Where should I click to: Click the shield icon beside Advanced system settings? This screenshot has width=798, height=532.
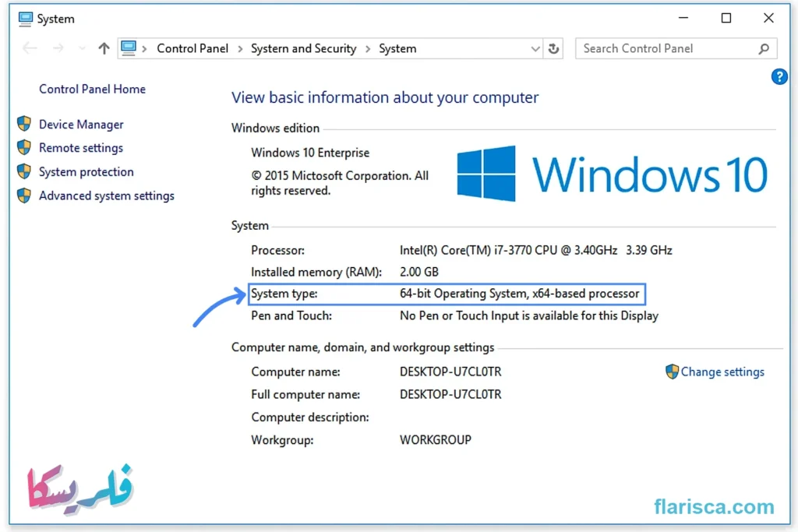[x=24, y=196]
